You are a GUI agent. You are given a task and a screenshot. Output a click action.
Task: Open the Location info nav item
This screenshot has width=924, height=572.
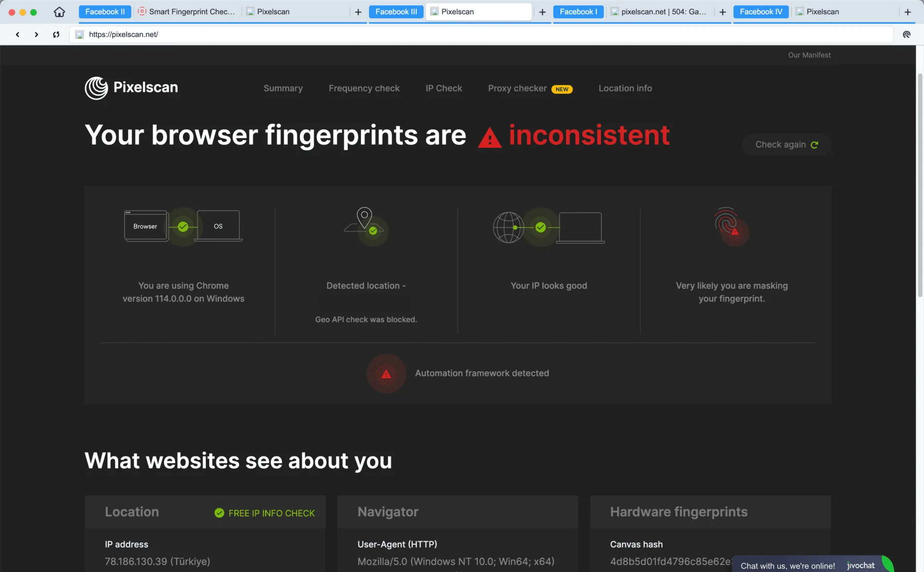tap(625, 88)
